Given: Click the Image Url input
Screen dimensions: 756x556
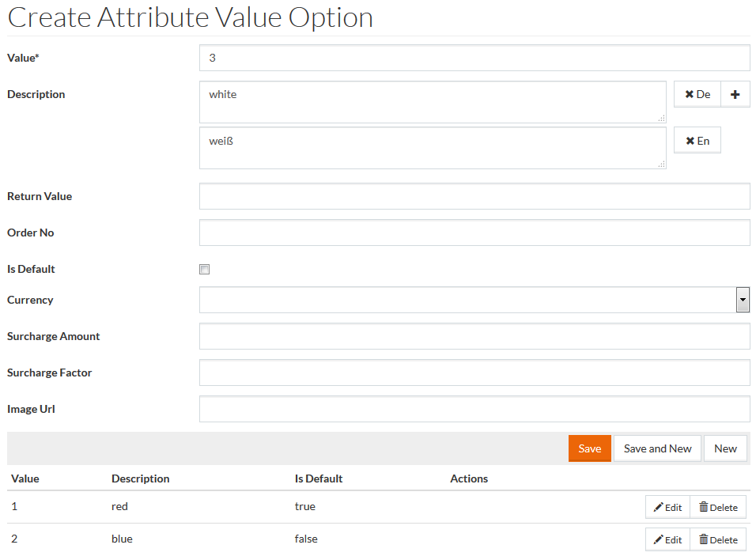Looking at the screenshot, I should pyautogui.click(x=474, y=409).
